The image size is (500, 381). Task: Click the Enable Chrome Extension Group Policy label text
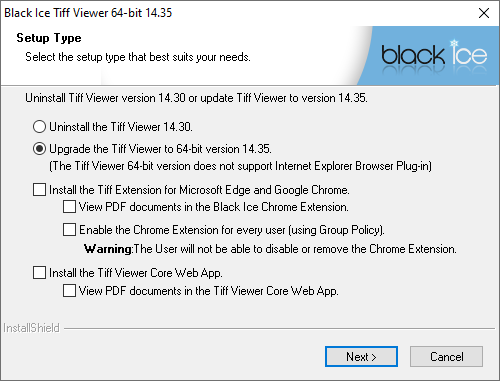click(232, 230)
